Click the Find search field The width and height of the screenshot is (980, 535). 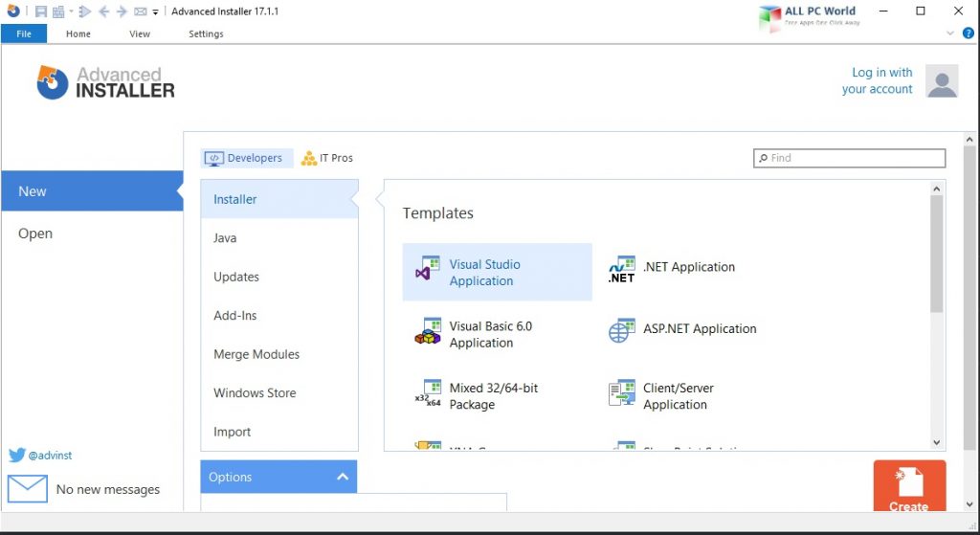click(x=850, y=158)
